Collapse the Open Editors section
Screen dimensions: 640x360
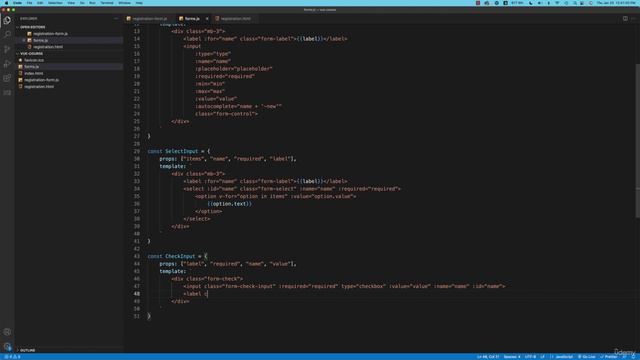32,27
